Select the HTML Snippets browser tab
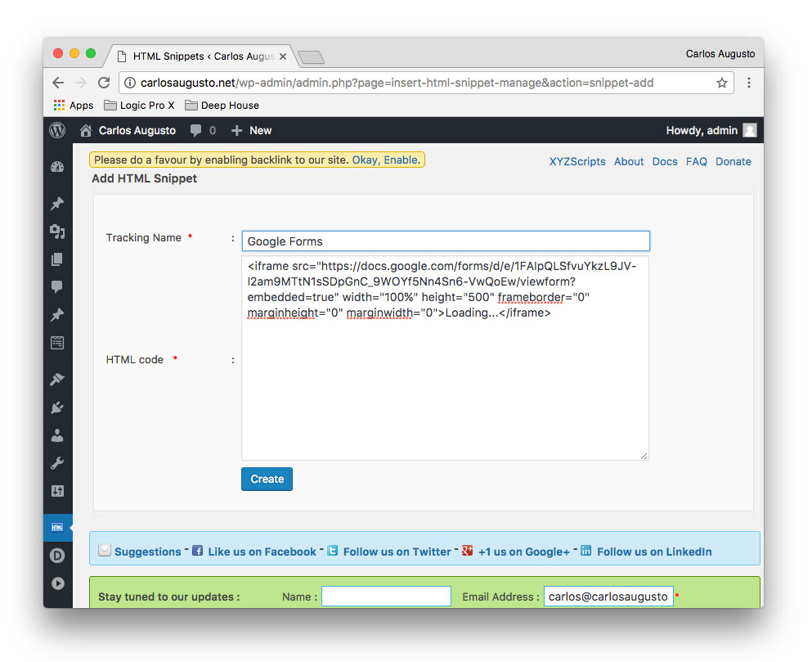The image size is (812, 662). point(203,56)
